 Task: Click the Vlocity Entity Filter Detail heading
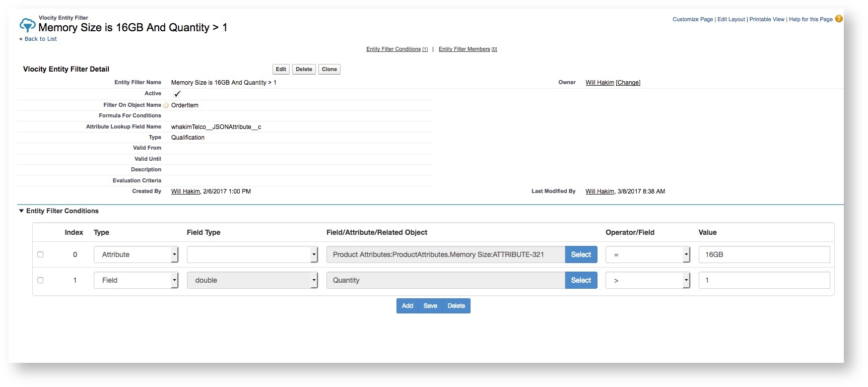[66, 69]
